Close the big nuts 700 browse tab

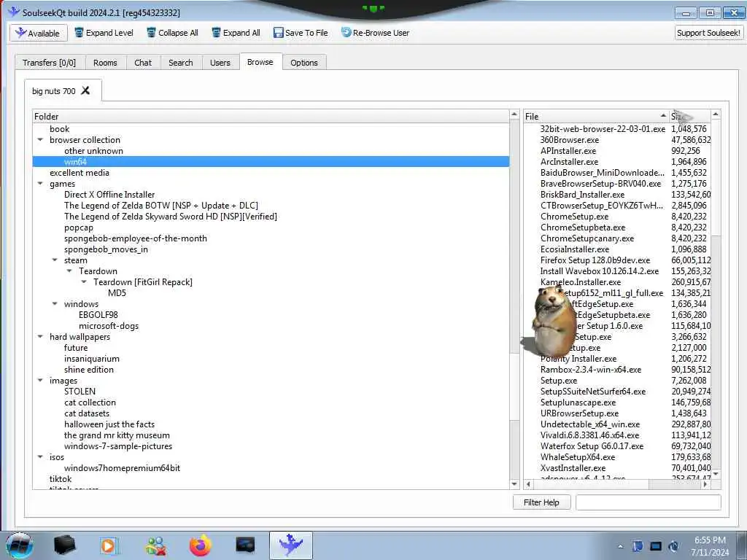point(85,90)
